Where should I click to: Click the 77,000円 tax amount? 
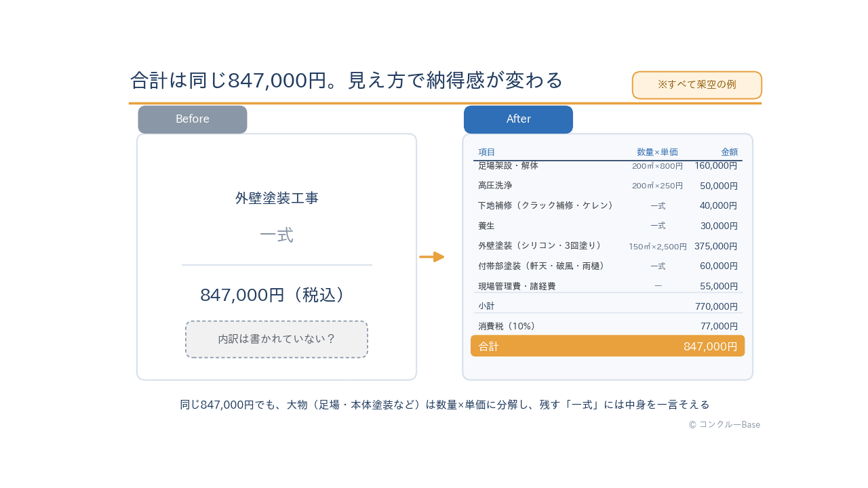click(719, 326)
